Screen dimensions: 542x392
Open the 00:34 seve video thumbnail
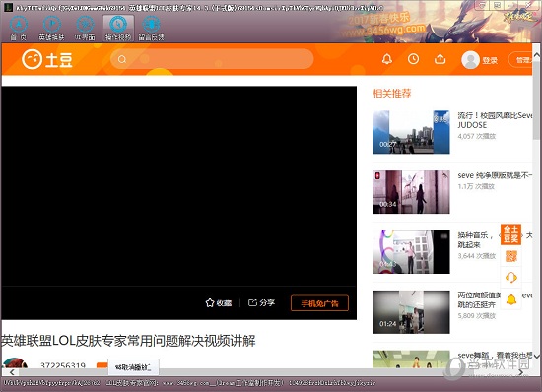coord(411,192)
